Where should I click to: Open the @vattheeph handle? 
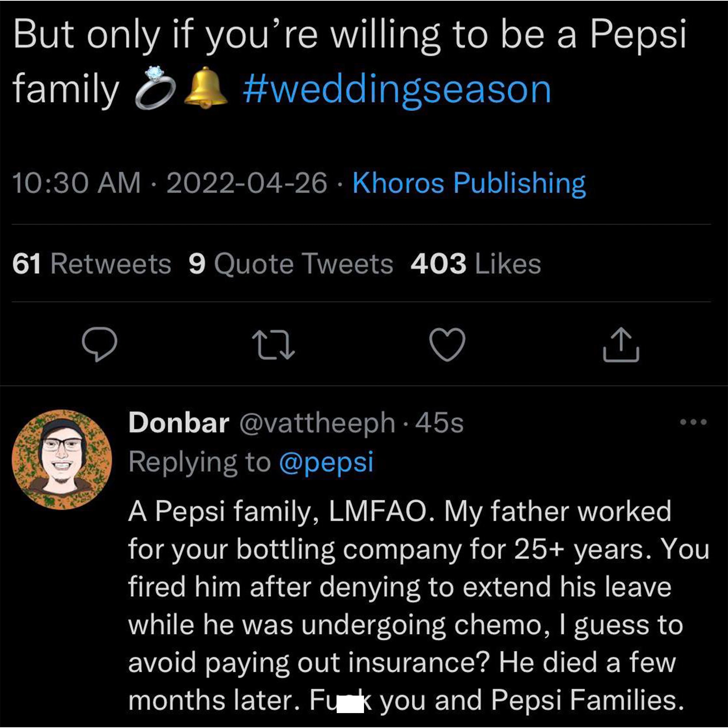tap(317, 423)
